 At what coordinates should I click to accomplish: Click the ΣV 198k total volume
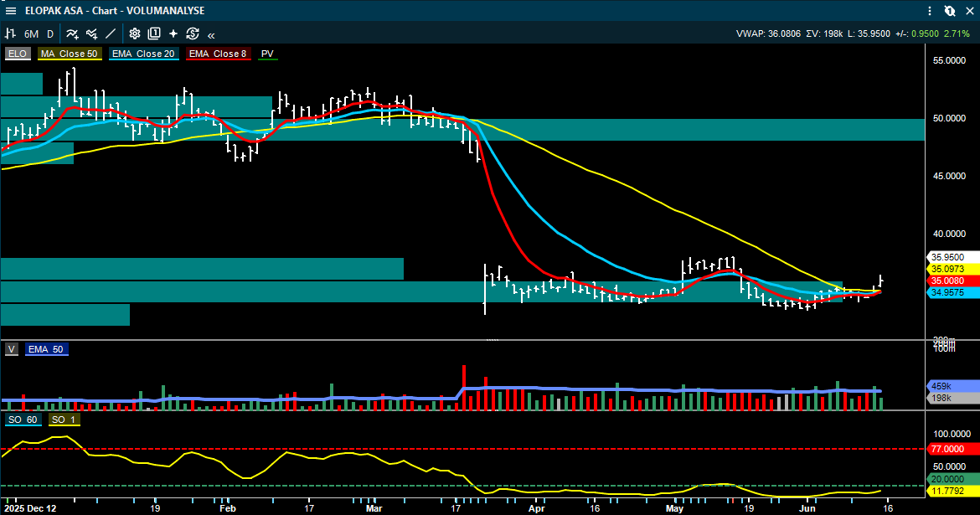click(x=824, y=33)
